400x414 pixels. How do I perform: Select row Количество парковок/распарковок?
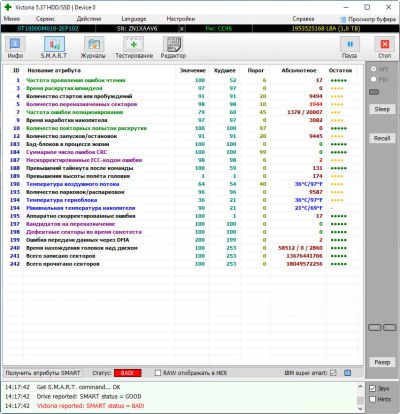click(183, 192)
